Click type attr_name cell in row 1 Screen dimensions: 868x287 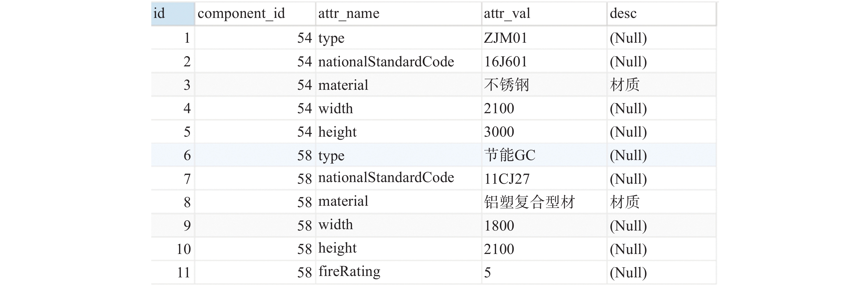pos(399,38)
